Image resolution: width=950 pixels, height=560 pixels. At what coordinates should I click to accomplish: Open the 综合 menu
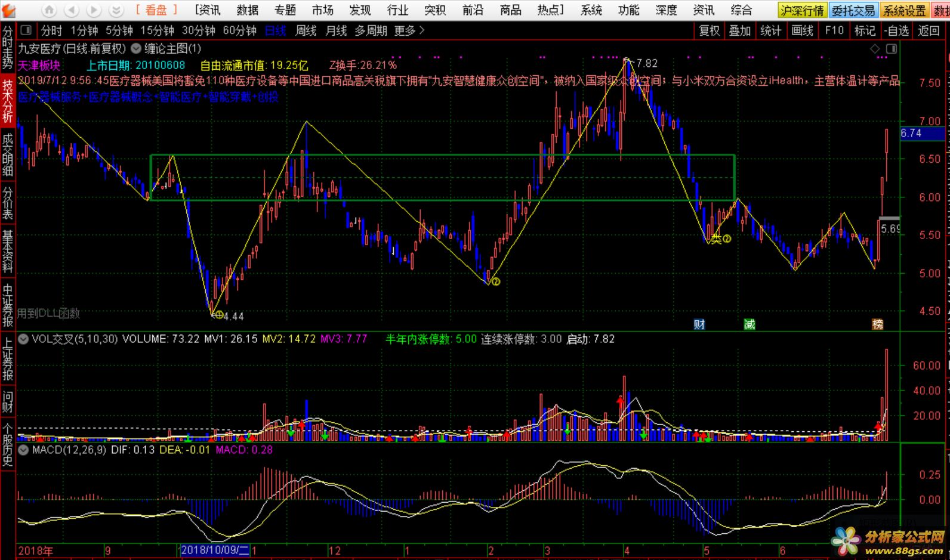click(742, 10)
